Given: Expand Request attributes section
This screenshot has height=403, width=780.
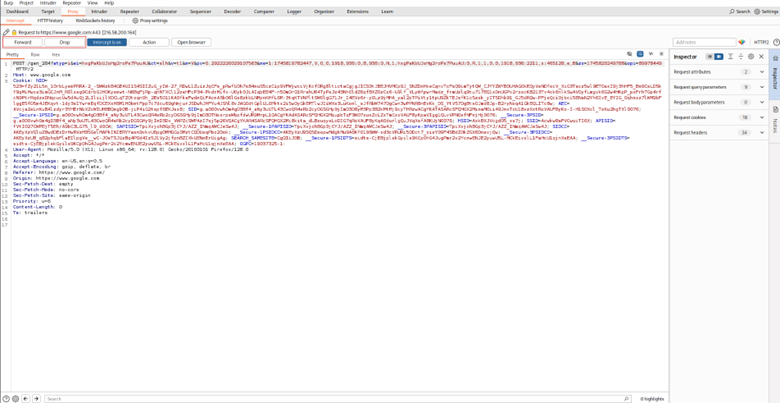Looking at the screenshot, I should click(x=761, y=72).
